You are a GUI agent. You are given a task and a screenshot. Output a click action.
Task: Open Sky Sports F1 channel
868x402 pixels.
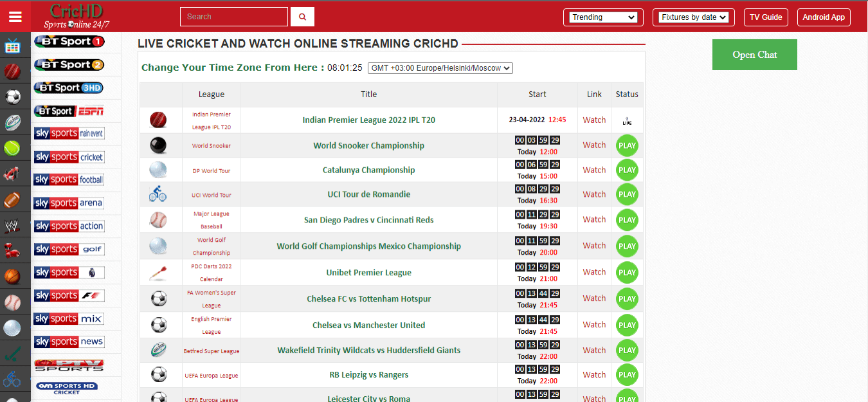coord(69,295)
